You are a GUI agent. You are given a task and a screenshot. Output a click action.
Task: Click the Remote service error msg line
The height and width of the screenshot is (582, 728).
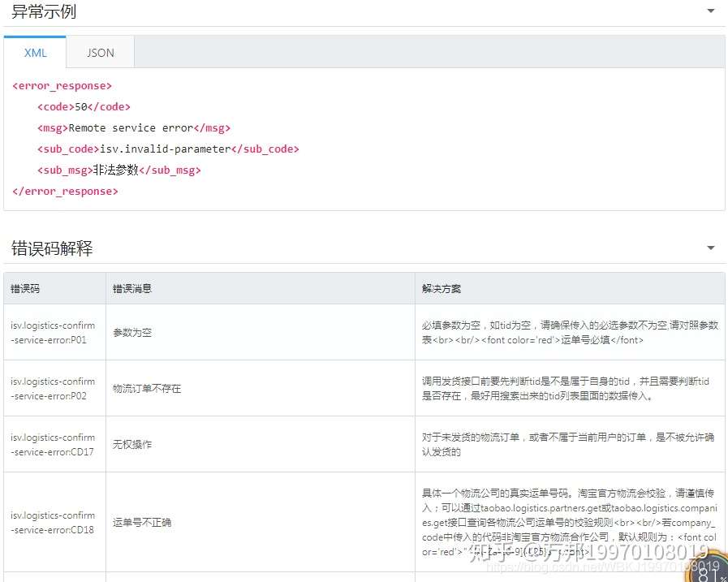[x=134, y=127]
